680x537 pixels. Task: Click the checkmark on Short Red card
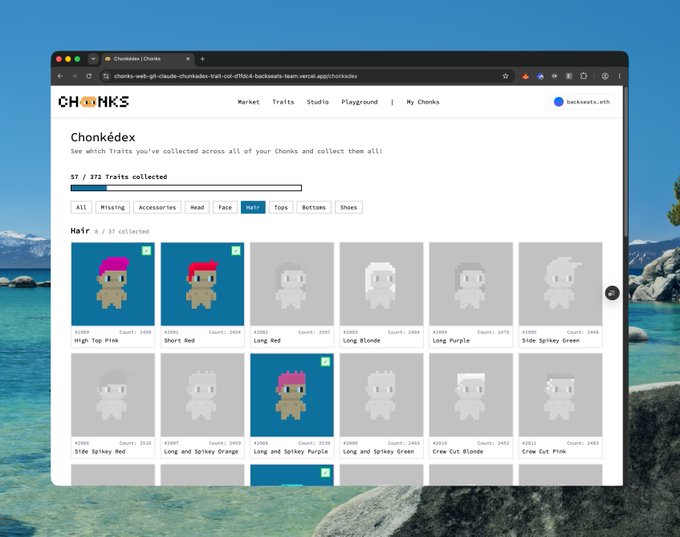(x=235, y=250)
